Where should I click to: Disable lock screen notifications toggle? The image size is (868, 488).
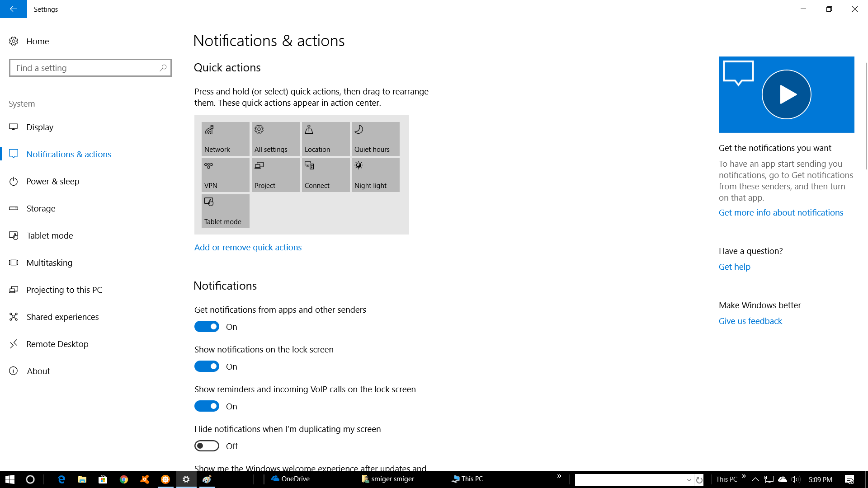click(207, 366)
